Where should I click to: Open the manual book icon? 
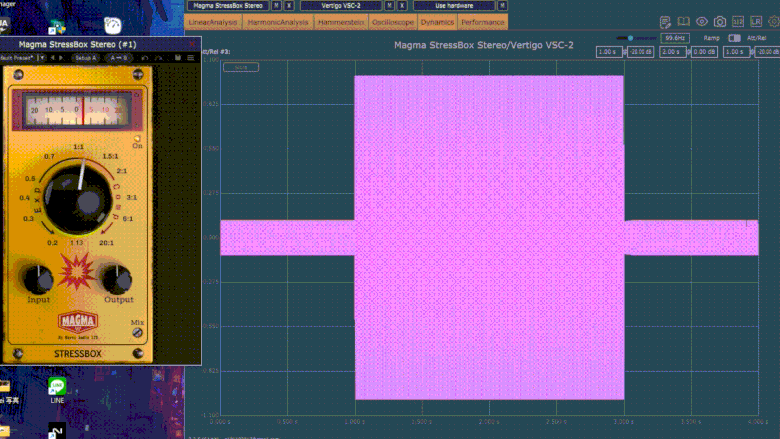point(684,22)
